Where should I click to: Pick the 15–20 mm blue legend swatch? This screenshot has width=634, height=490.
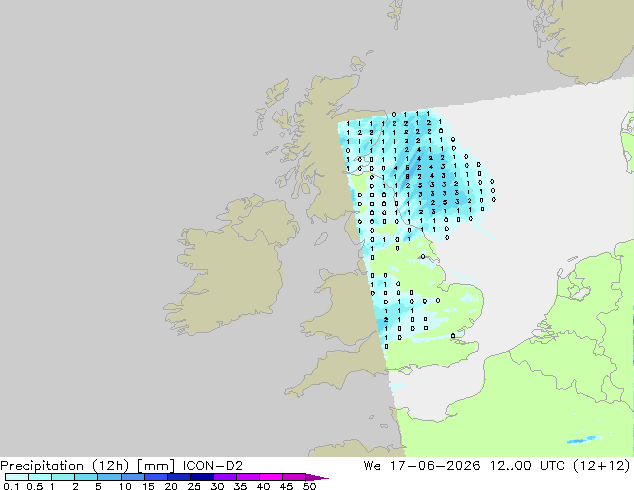[x=156, y=477]
